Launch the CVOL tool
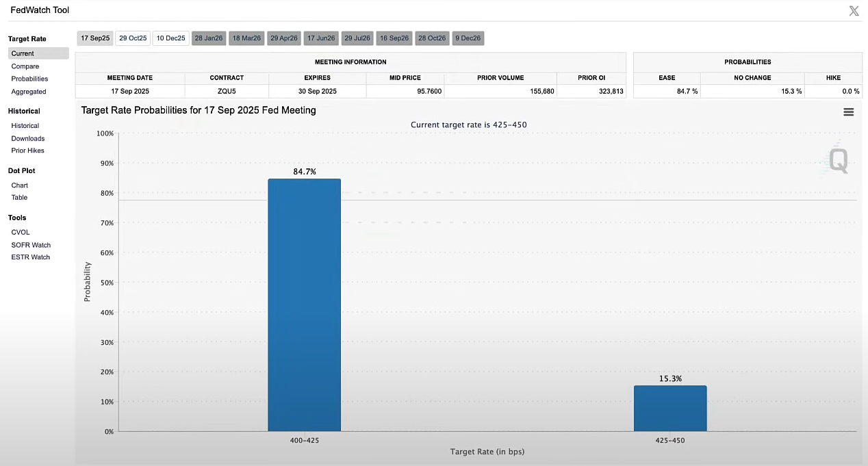This screenshot has width=868, height=466. [x=21, y=233]
